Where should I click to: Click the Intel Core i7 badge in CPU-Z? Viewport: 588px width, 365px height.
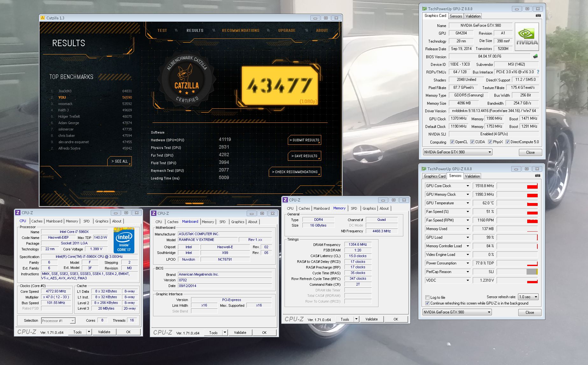(x=124, y=241)
